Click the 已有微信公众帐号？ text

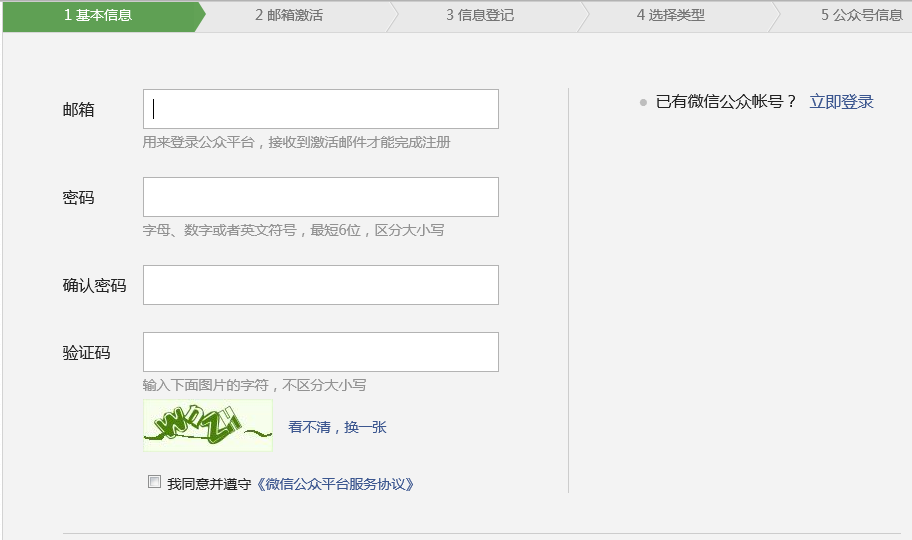[726, 102]
